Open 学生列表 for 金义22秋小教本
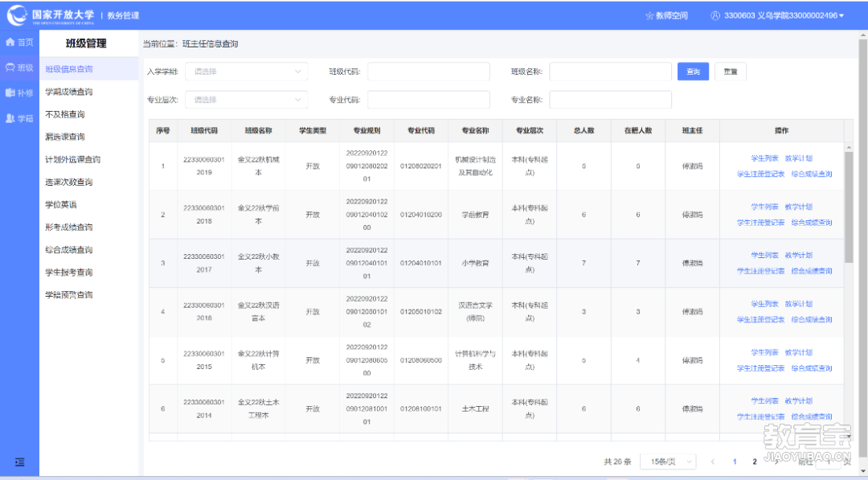 point(764,255)
